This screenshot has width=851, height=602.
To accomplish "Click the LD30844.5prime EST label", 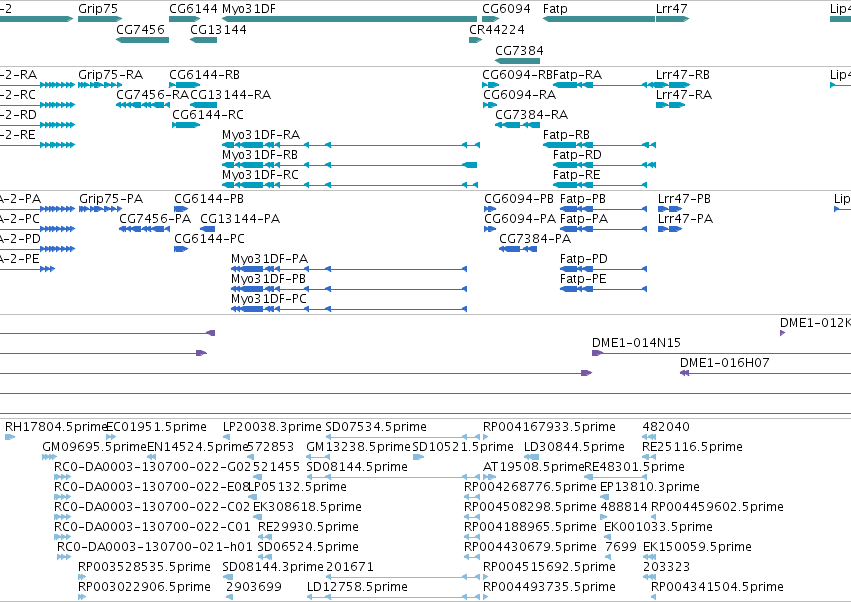I will [x=574, y=447].
